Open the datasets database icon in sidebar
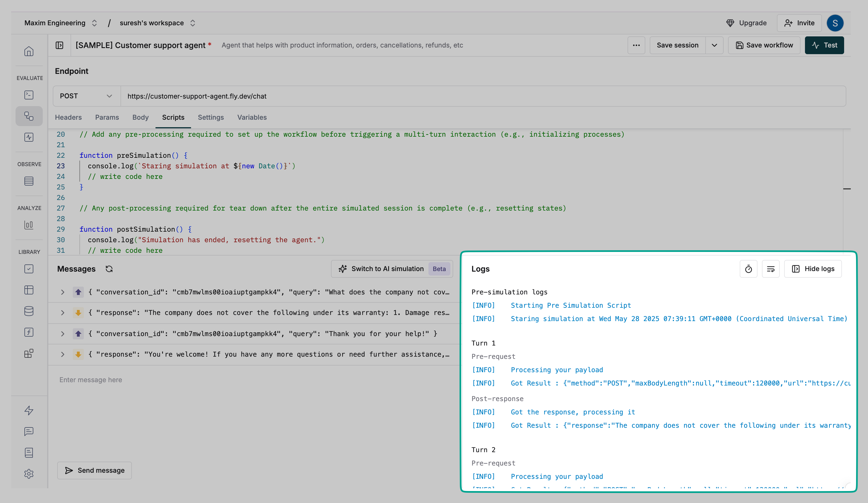Screen dimensions: 868x503 click(x=29, y=311)
